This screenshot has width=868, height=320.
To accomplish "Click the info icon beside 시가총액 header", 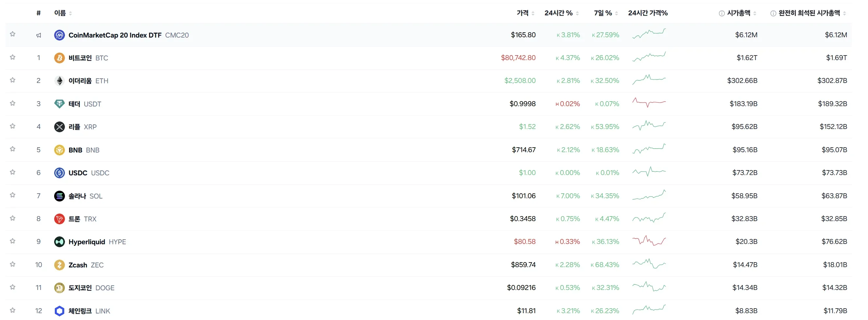I will point(722,13).
